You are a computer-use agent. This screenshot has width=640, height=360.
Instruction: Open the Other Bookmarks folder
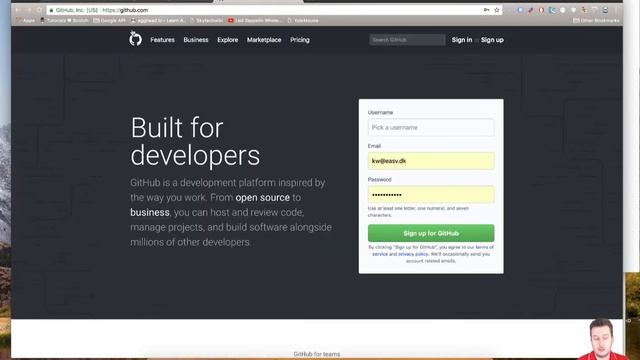[x=596, y=20]
